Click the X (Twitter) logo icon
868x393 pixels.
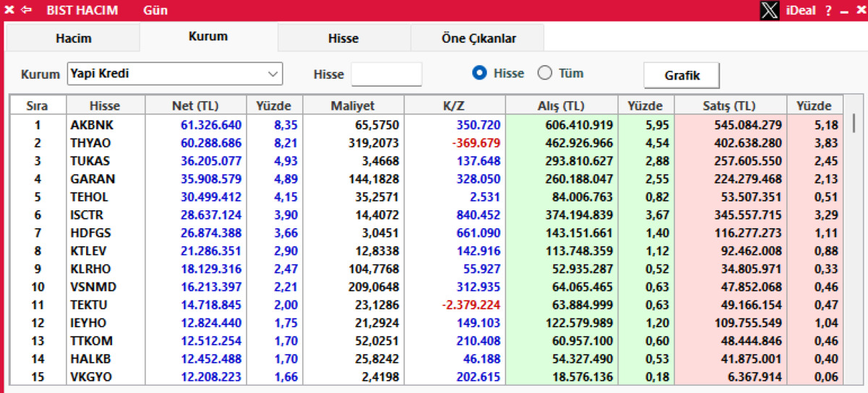pos(770,10)
